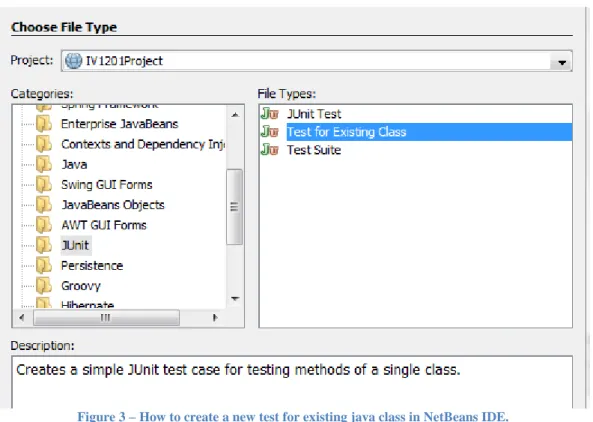Select the JUnit category
The width and height of the screenshot is (593, 422).
click(x=76, y=245)
